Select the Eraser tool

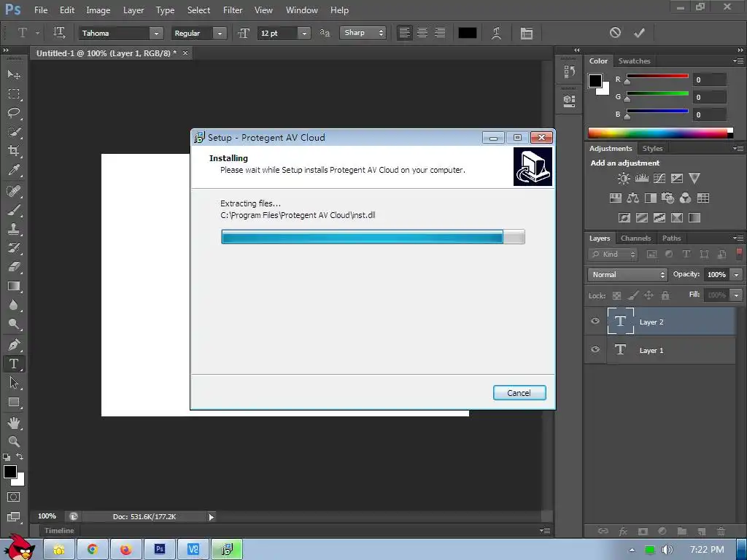[x=13, y=267]
